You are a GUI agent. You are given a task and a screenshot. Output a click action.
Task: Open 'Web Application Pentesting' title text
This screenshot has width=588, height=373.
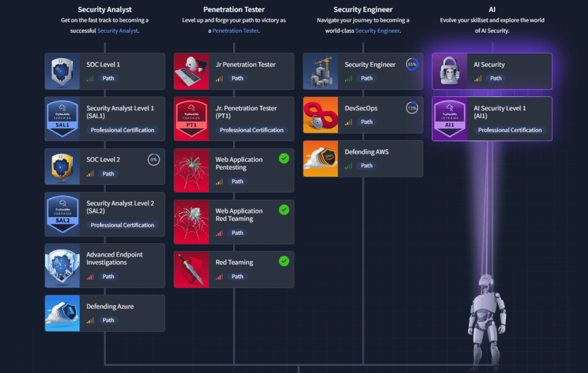(239, 164)
